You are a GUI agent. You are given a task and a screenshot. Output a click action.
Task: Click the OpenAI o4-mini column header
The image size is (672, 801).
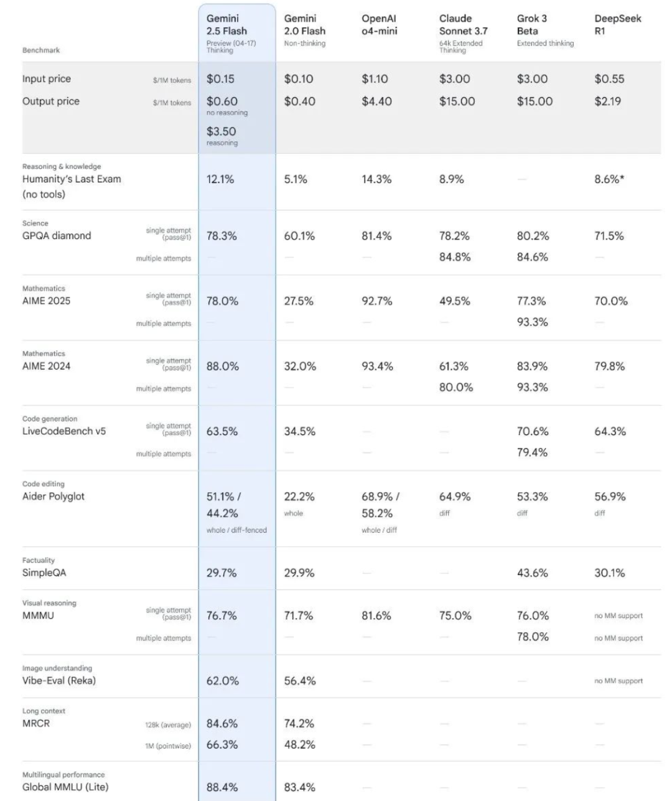point(380,25)
